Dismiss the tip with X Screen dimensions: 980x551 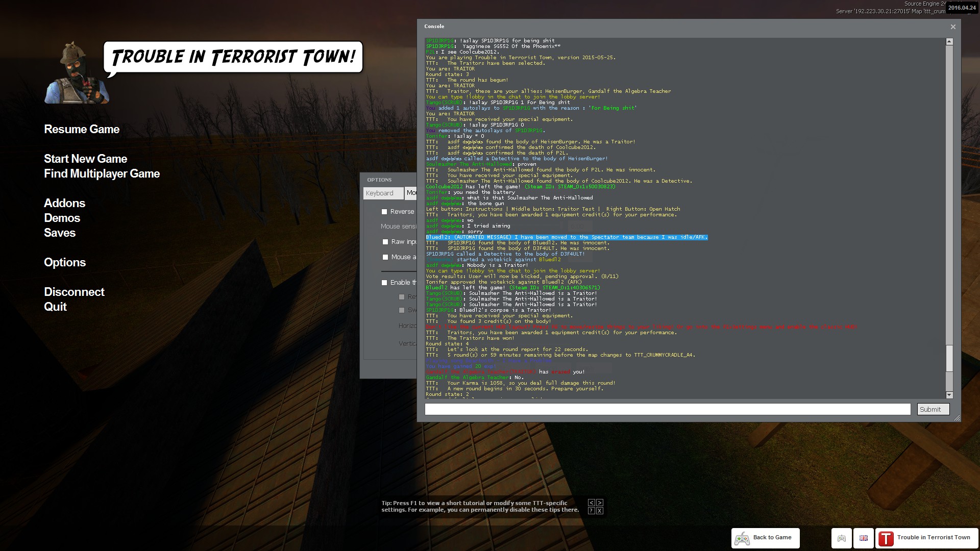(600, 511)
